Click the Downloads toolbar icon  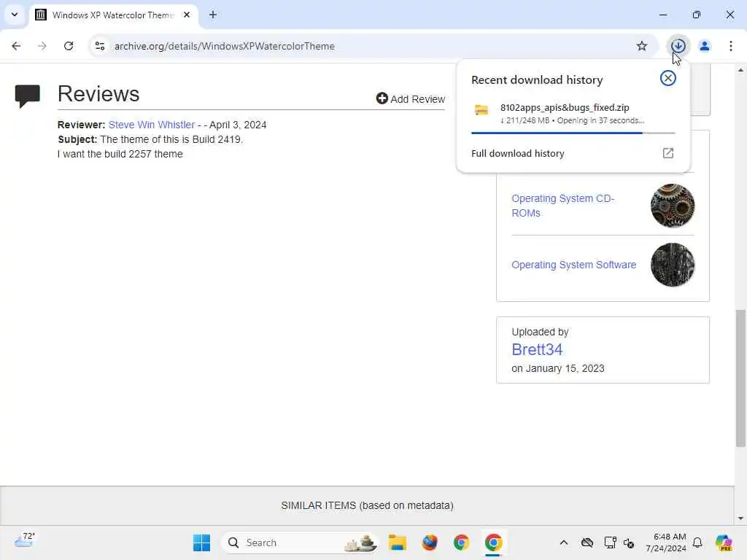[x=678, y=46]
